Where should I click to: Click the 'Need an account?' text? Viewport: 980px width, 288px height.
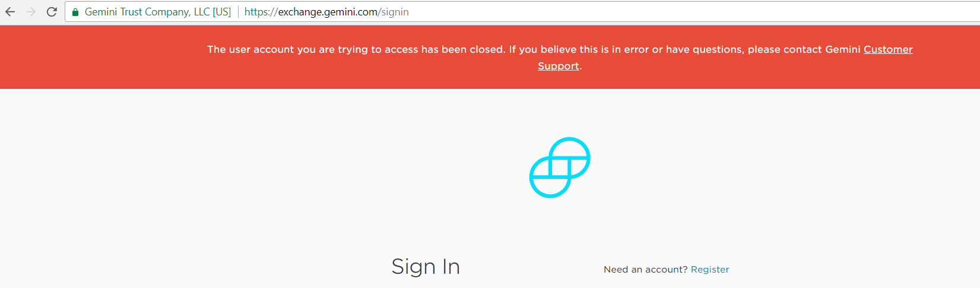645,269
